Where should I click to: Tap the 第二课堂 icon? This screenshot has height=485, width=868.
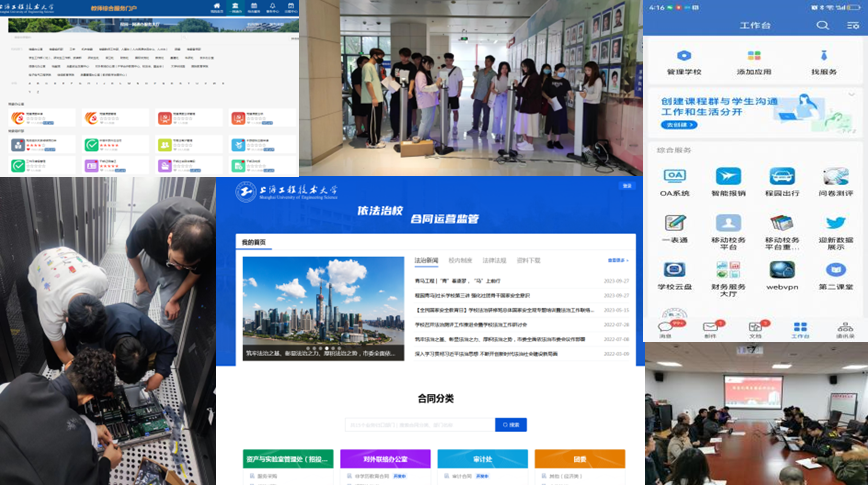(835, 271)
